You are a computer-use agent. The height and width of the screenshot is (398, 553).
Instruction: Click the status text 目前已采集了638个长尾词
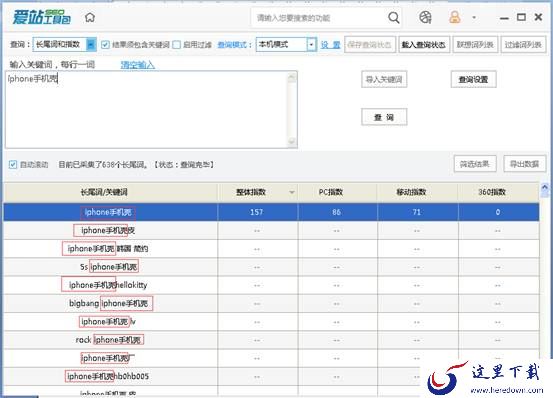(103, 164)
